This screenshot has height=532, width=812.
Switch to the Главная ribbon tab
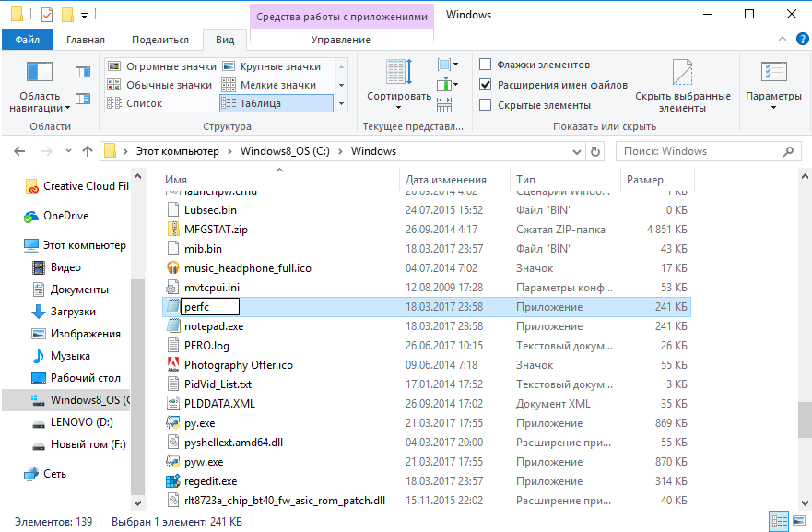(86, 40)
